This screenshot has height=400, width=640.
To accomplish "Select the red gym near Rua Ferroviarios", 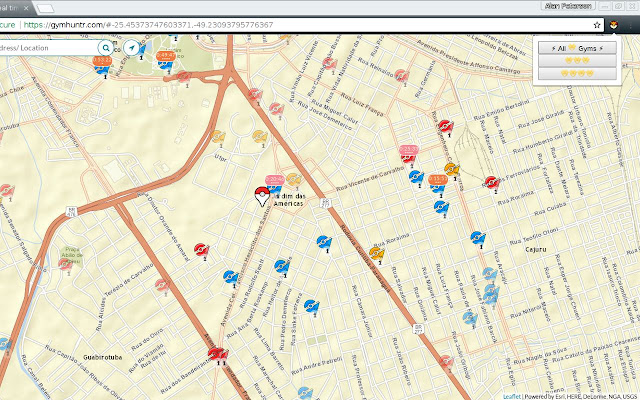I will 491,182.
